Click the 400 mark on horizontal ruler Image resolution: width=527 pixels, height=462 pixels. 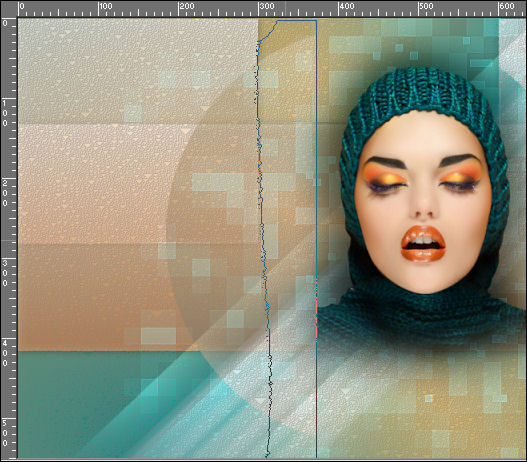(346, 6)
